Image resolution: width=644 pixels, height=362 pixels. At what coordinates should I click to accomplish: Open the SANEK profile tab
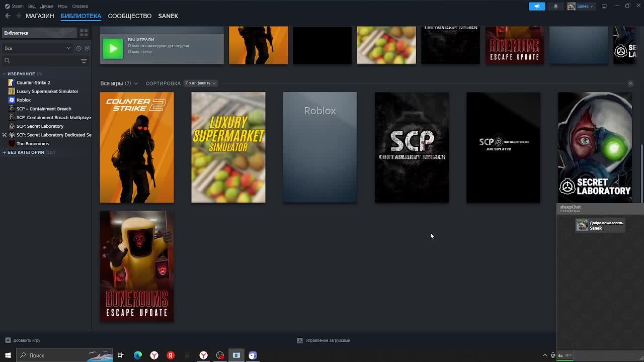pos(168,16)
